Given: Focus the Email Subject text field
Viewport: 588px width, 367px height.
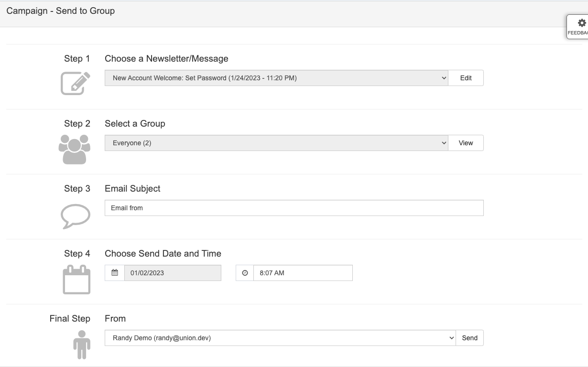Looking at the screenshot, I should (294, 208).
